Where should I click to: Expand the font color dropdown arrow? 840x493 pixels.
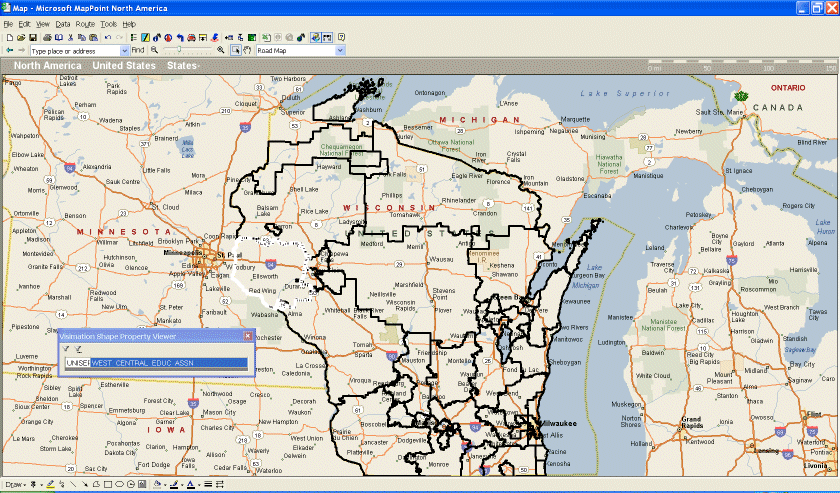pyautogui.click(x=199, y=485)
